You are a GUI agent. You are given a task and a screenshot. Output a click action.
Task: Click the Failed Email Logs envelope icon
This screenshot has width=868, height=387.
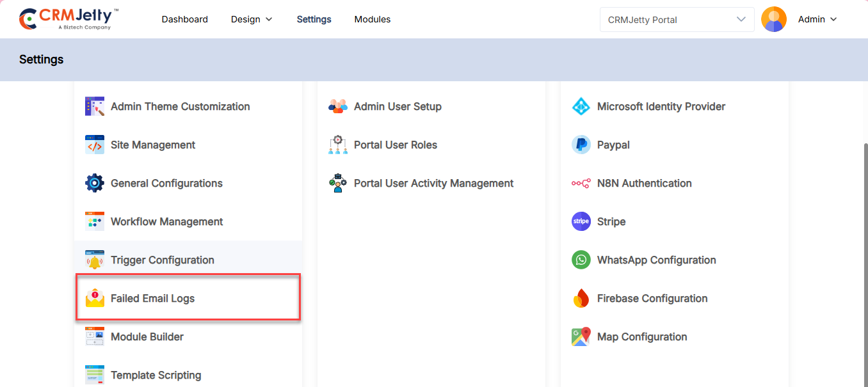pyautogui.click(x=95, y=299)
